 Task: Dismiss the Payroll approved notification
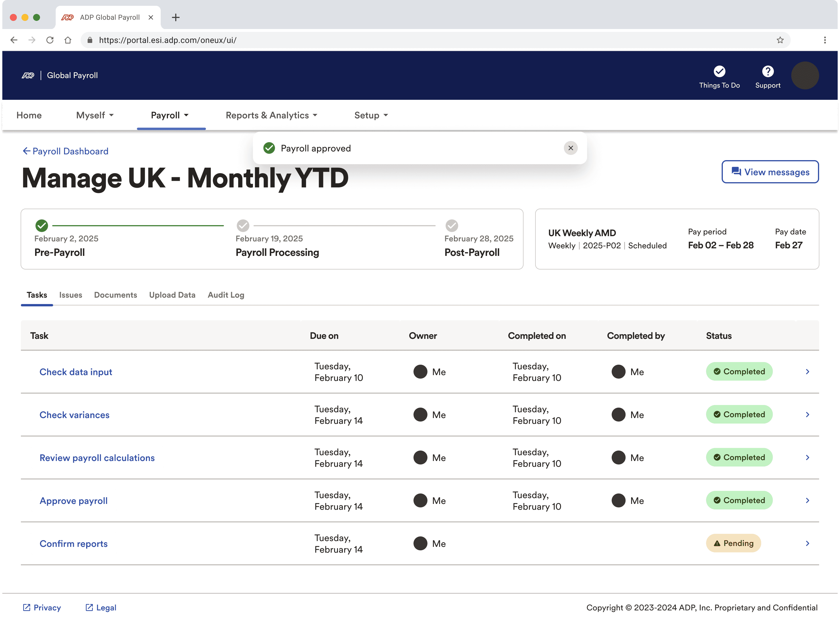pos(571,148)
